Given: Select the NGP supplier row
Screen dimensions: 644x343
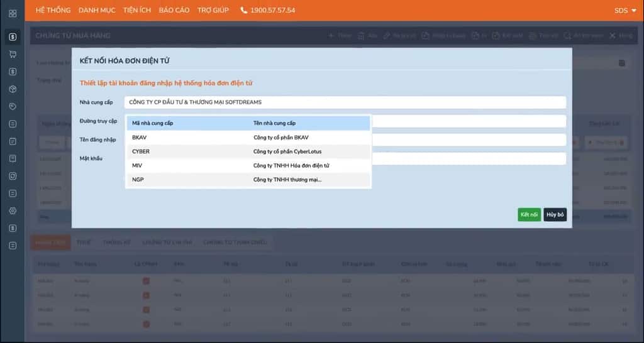Looking at the screenshot, I should (248, 179).
